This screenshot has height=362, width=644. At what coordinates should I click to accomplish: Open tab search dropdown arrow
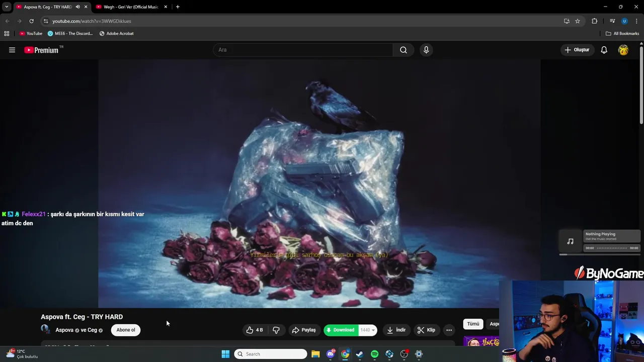[x=7, y=7]
